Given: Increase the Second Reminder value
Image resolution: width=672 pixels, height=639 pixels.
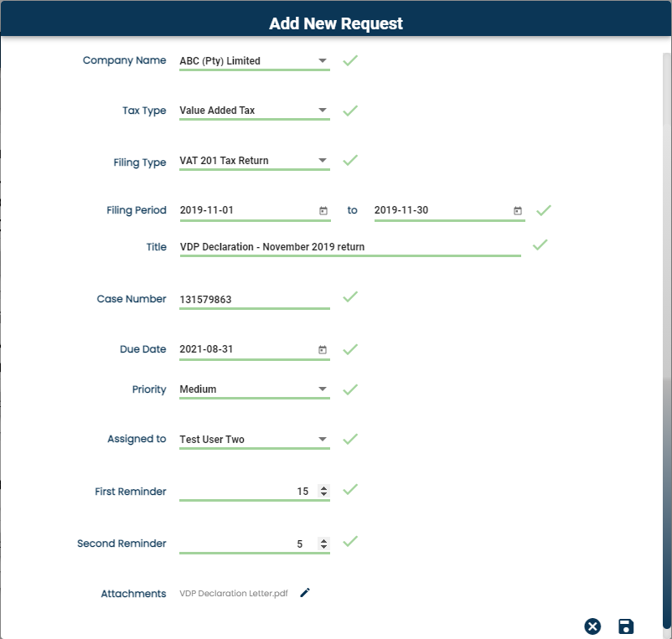Looking at the screenshot, I should tap(324, 540).
